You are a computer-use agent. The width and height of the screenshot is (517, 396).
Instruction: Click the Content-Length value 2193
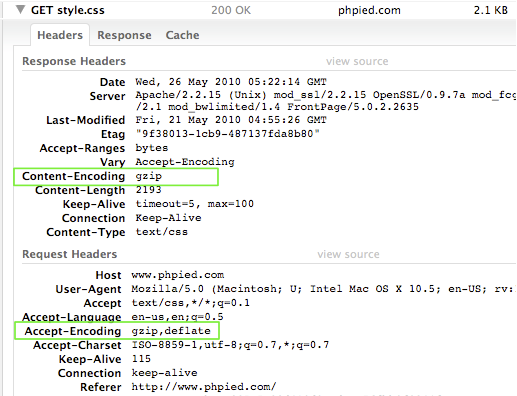pos(148,190)
